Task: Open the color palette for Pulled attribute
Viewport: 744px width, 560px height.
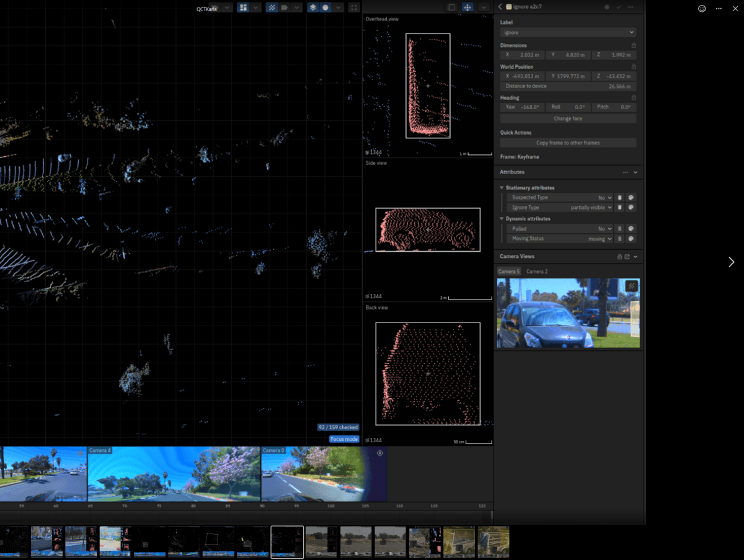Action: pyautogui.click(x=631, y=229)
